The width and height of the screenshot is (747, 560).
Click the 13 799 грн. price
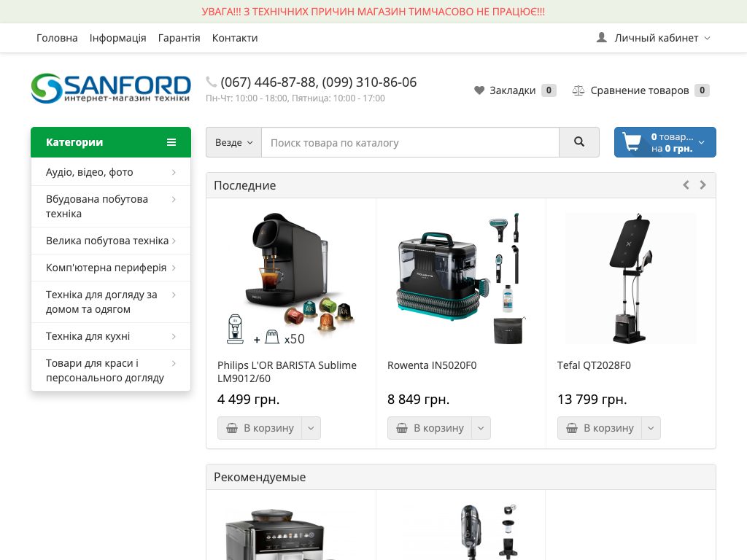click(592, 399)
